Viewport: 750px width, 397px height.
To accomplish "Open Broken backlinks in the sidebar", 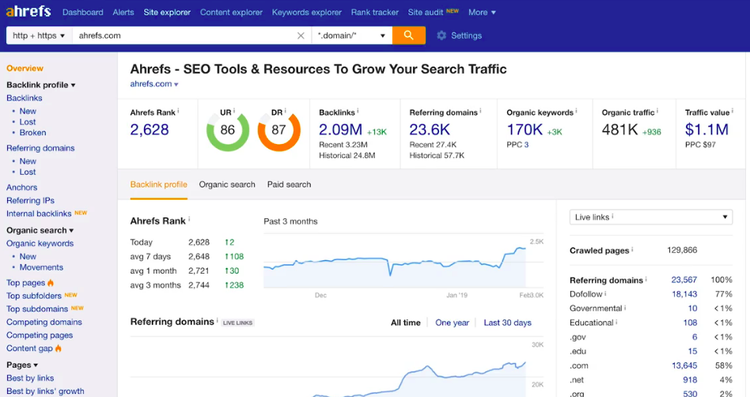I will (x=33, y=133).
